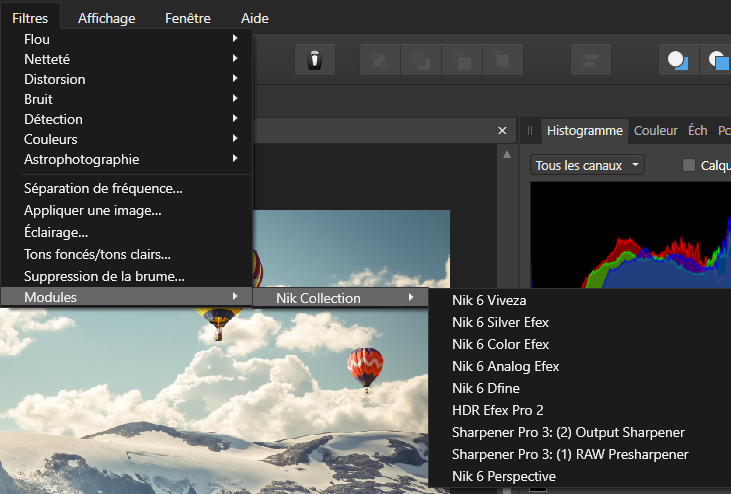The width and height of the screenshot is (731, 494).
Task: Expand the Couleurs submenu
Action: (x=127, y=139)
